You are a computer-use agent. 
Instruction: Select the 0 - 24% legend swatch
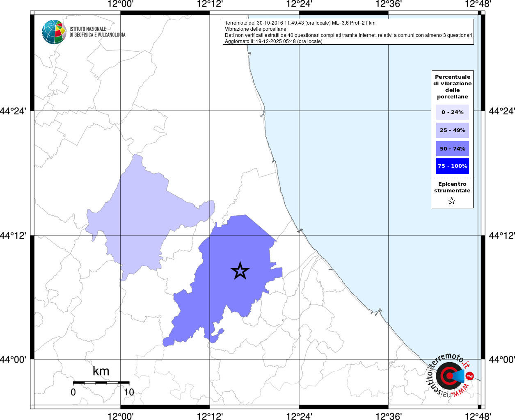click(x=452, y=112)
